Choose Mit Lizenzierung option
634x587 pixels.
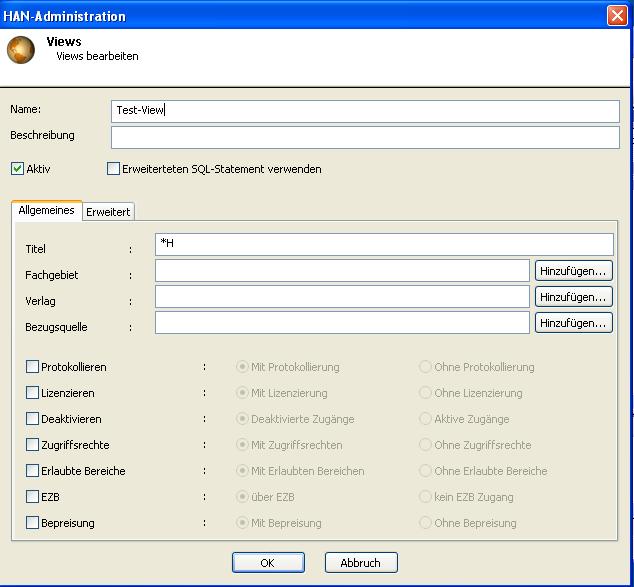coord(242,393)
